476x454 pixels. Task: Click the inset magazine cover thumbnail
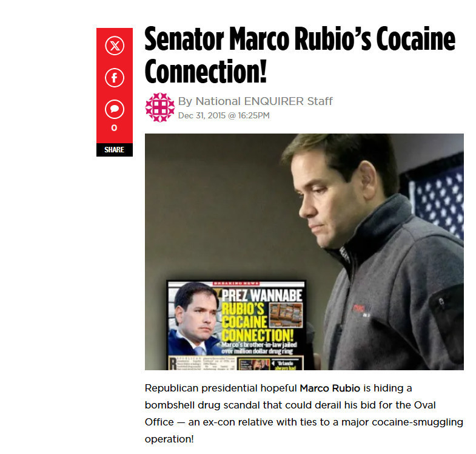(x=236, y=325)
